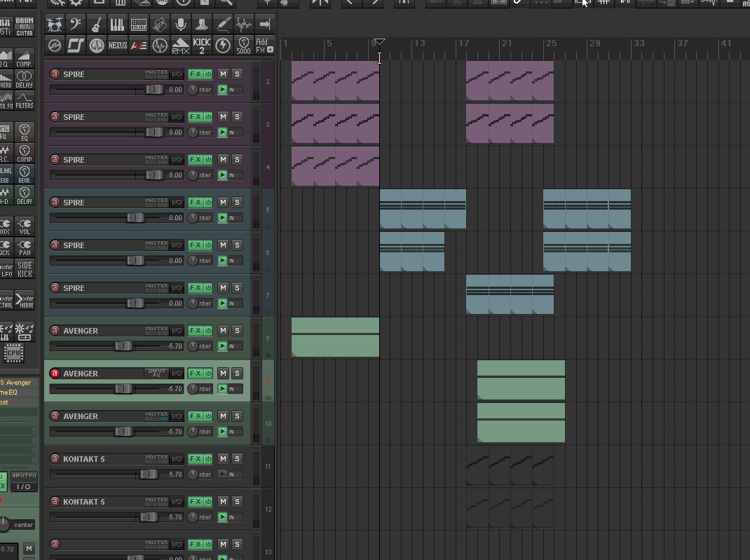750x560 pixels.
Task: Disarm recording on AVENGER track 9
Action: point(55,374)
